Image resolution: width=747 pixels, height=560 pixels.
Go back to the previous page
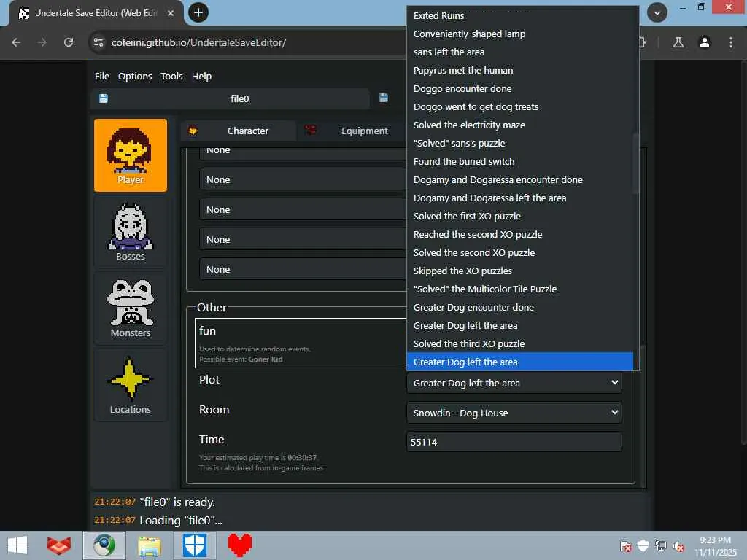tap(16, 42)
